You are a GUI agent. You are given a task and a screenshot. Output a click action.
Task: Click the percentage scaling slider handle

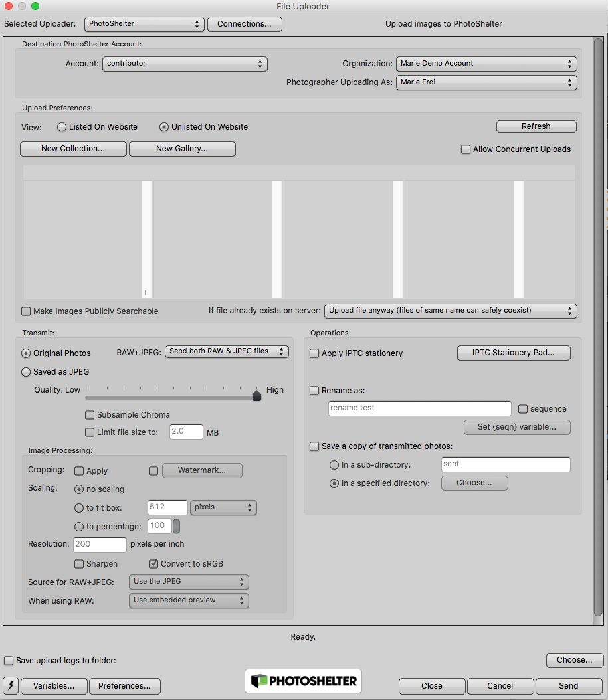[x=177, y=526]
